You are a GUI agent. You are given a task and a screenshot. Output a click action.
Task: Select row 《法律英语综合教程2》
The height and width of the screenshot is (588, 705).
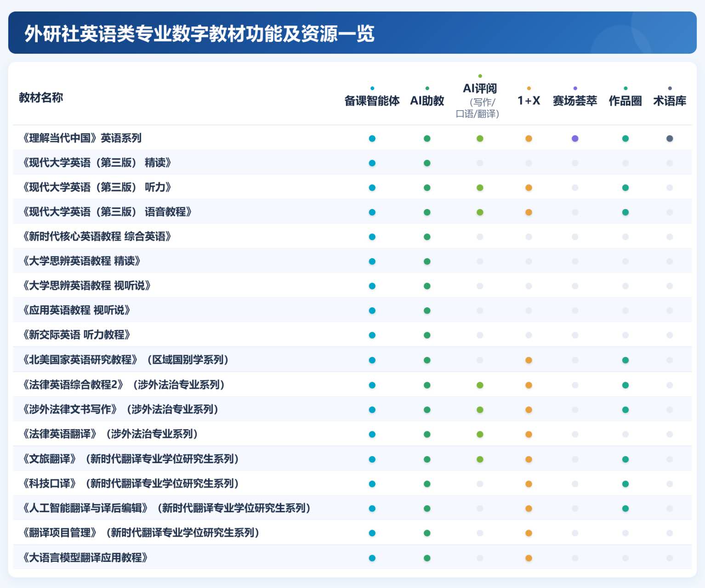352,385
